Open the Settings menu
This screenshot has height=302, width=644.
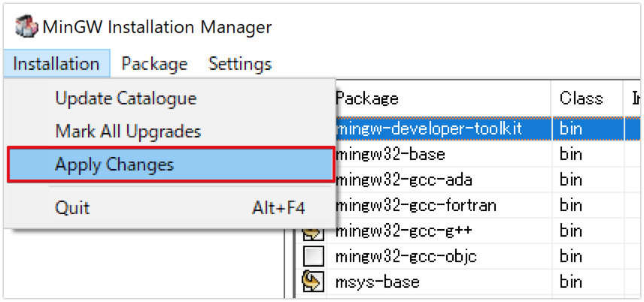coord(240,64)
